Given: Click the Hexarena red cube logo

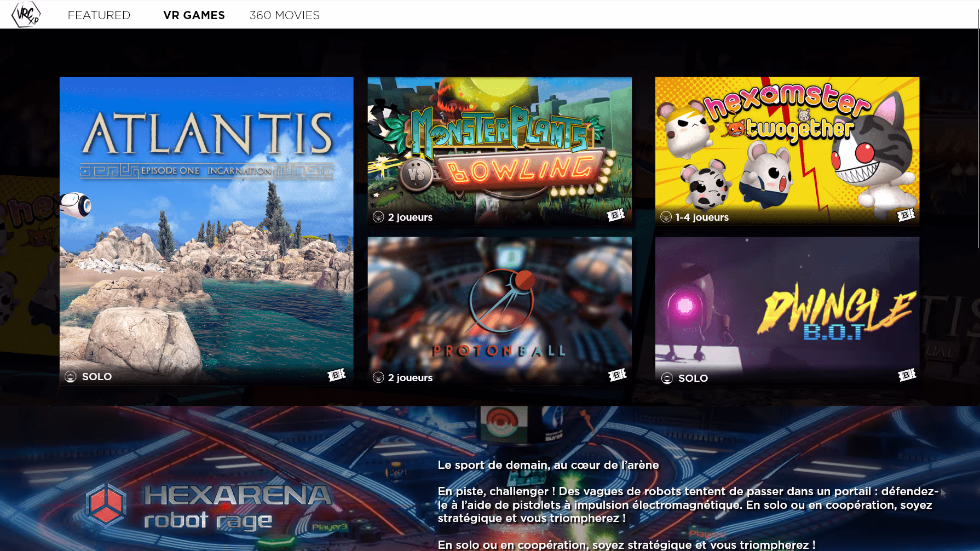Looking at the screenshot, I should tap(106, 505).
